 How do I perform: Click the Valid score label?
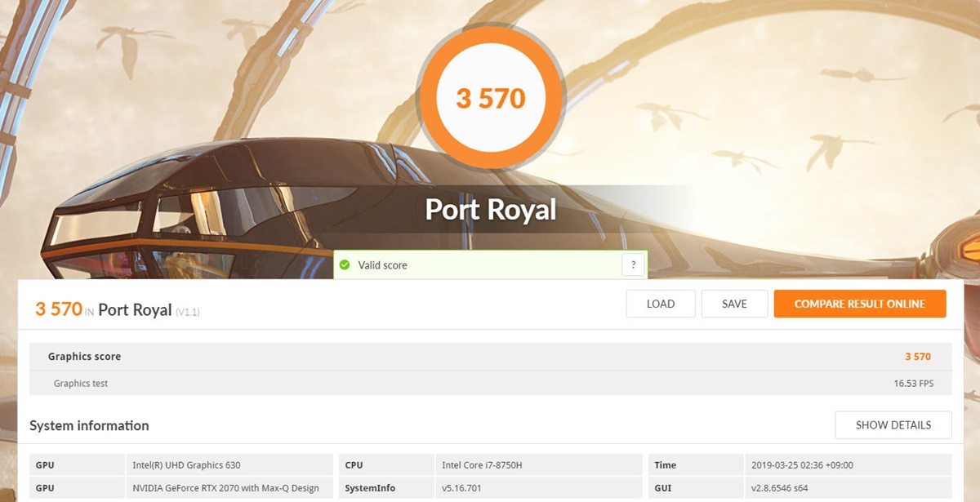click(x=382, y=265)
